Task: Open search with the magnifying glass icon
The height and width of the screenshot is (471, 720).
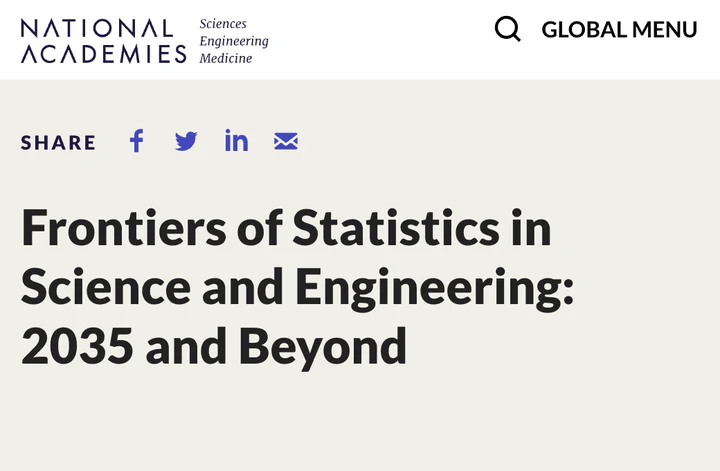Action: pos(508,29)
